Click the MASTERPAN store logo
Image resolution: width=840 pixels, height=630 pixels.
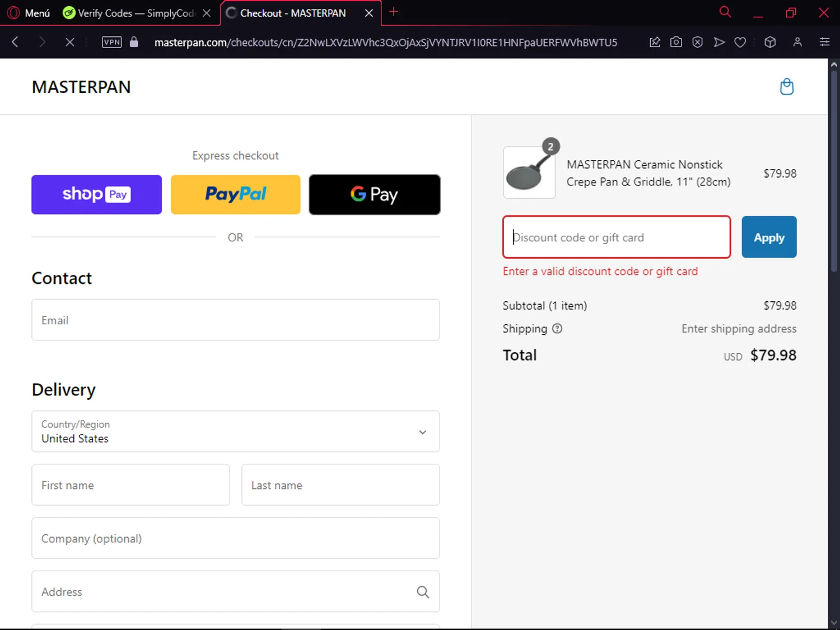pyautogui.click(x=81, y=87)
